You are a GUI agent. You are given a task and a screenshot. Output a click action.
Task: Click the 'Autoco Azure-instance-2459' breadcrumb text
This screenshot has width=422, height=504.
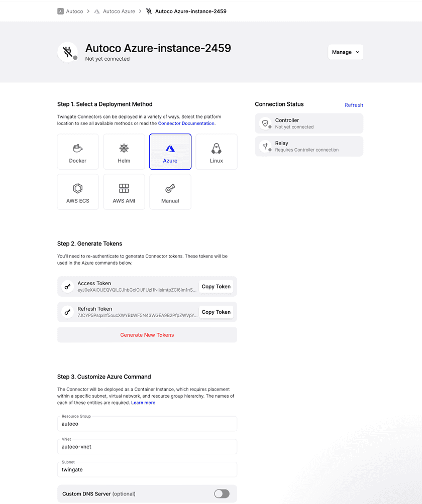pos(191,11)
